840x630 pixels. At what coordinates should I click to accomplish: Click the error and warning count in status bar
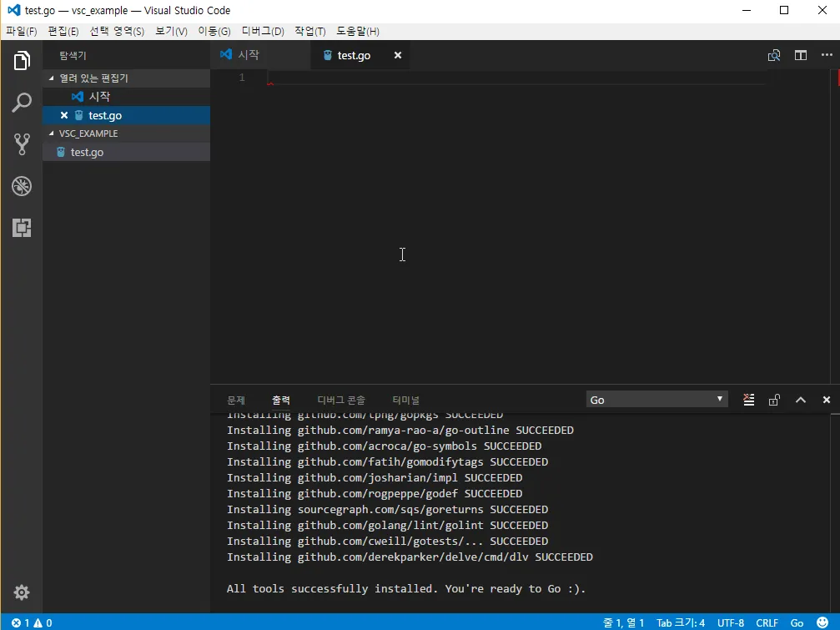pos(33,623)
